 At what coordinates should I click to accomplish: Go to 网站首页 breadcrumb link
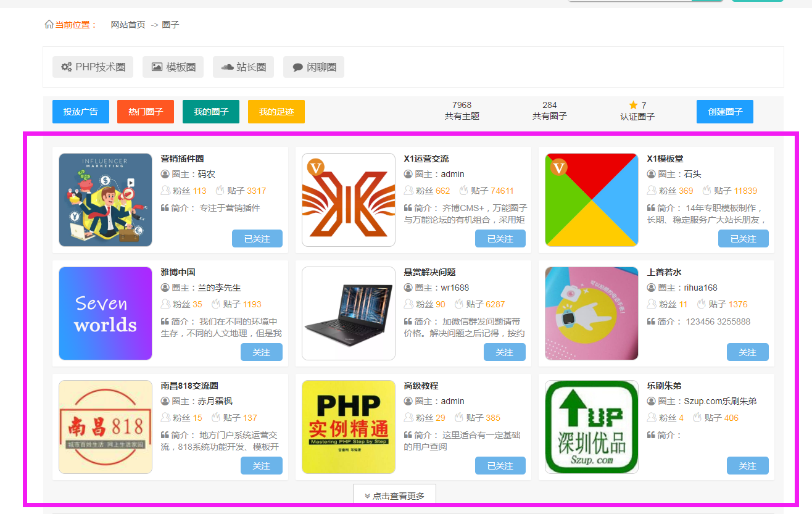(x=128, y=25)
